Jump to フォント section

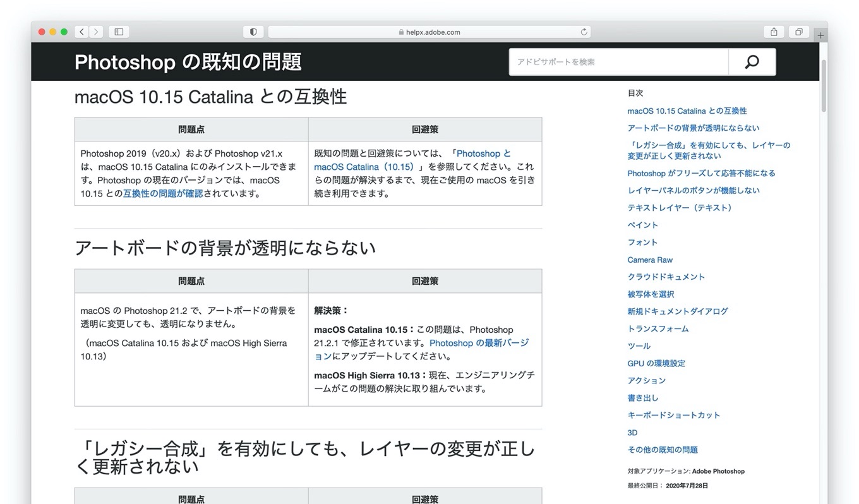coord(642,242)
